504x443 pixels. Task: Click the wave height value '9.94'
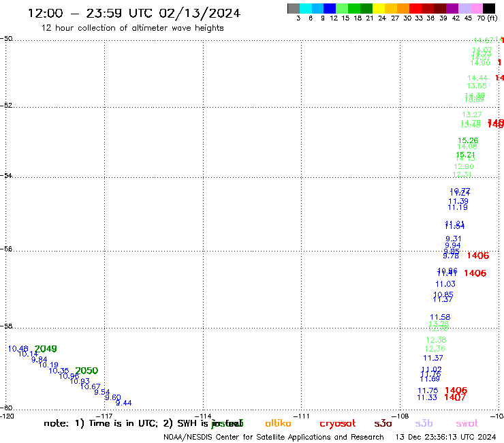453,245
